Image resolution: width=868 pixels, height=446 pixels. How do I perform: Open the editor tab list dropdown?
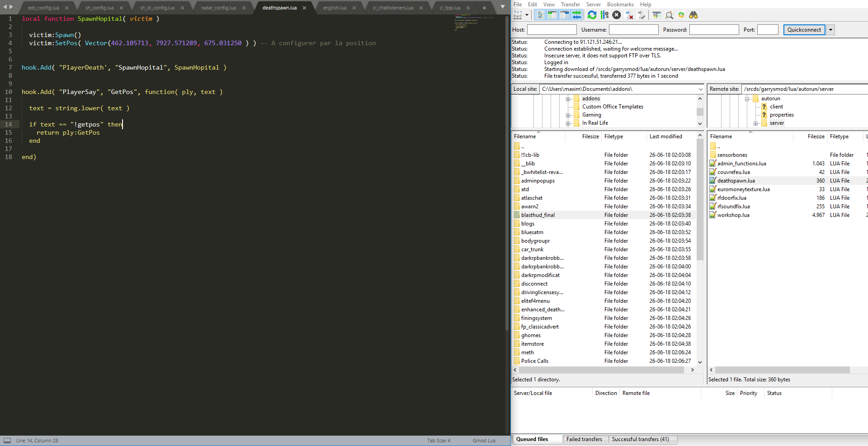point(502,8)
